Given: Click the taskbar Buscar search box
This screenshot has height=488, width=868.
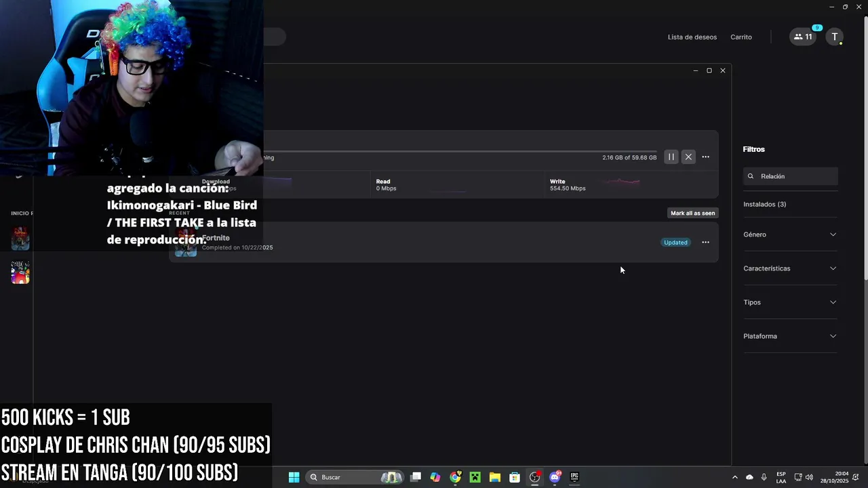Looking at the screenshot, I should [354, 477].
